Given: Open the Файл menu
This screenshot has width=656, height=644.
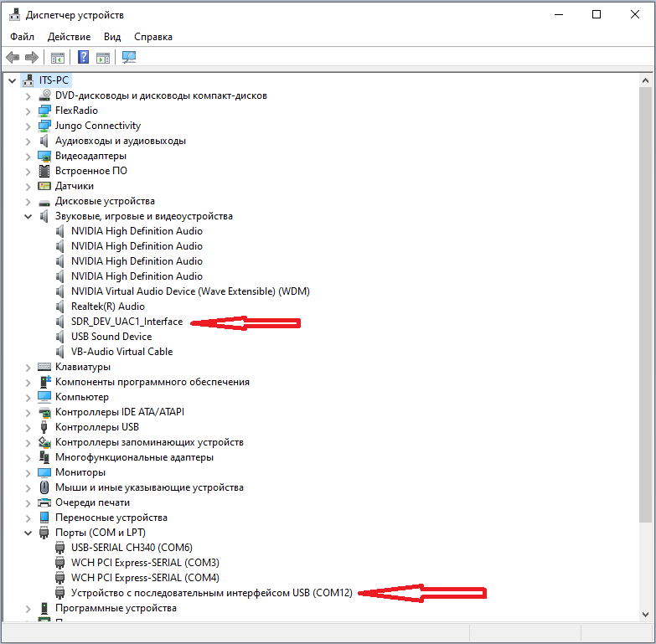Looking at the screenshot, I should tap(23, 37).
